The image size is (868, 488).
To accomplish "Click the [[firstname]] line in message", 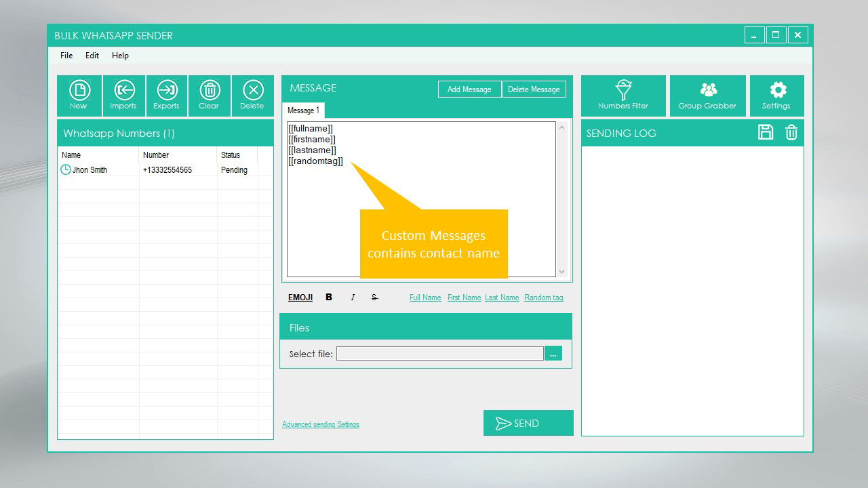I will pos(312,139).
